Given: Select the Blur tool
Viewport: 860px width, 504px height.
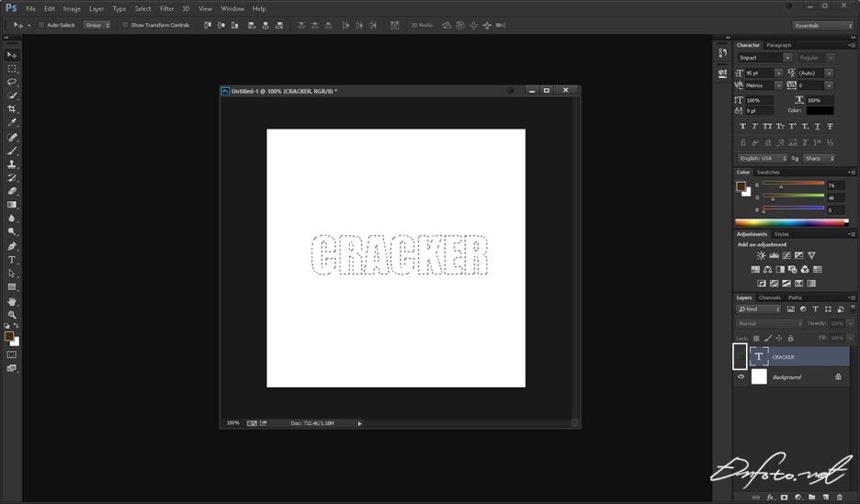Looking at the screenshot, I should tap(12, 218).
